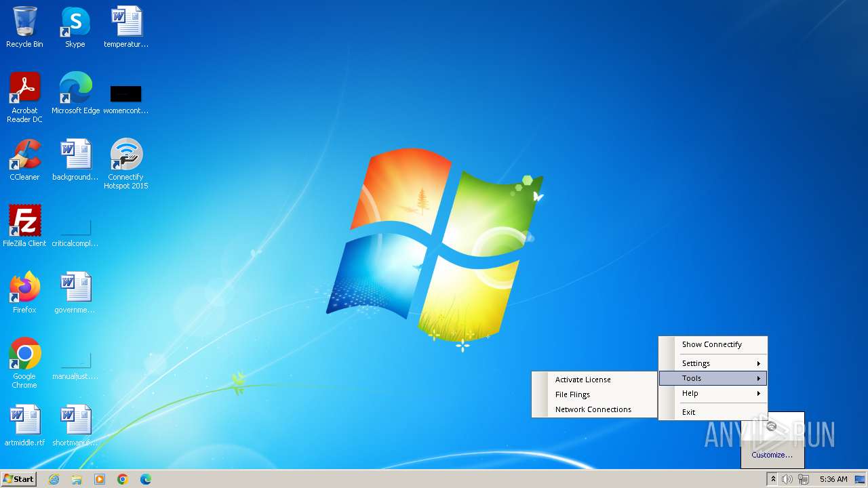Open CCleaner desktop shortcut
The image size is (868, 488).
click(x=24, y=159)
